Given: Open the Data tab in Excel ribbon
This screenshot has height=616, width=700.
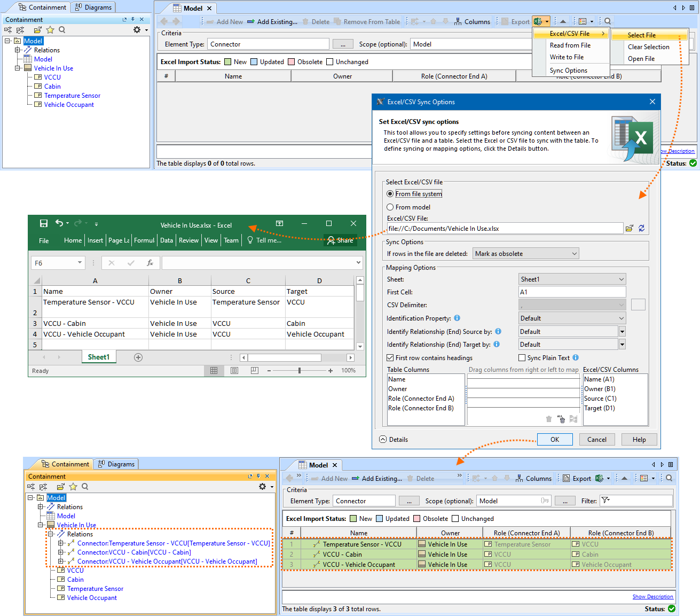Looking at the screenshot, I should 167,240.
